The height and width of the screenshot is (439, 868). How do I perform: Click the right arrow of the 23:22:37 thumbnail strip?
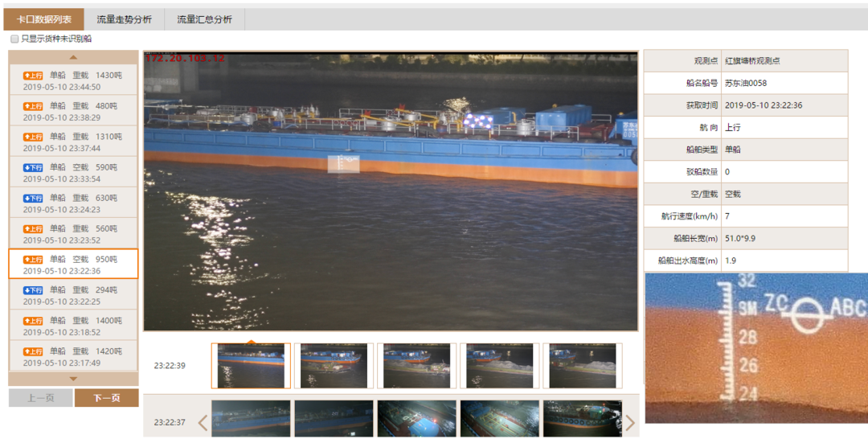[x=630, y=422]
